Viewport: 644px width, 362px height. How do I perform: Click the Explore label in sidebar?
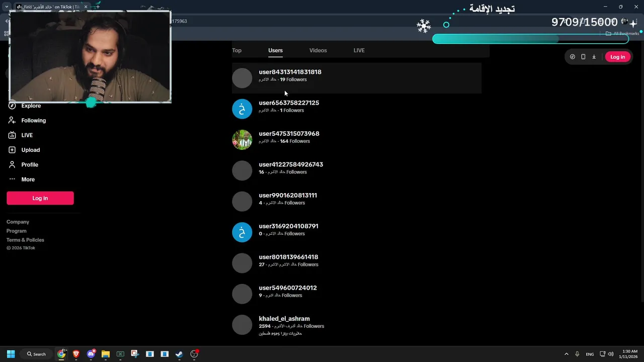coord(31,106)
